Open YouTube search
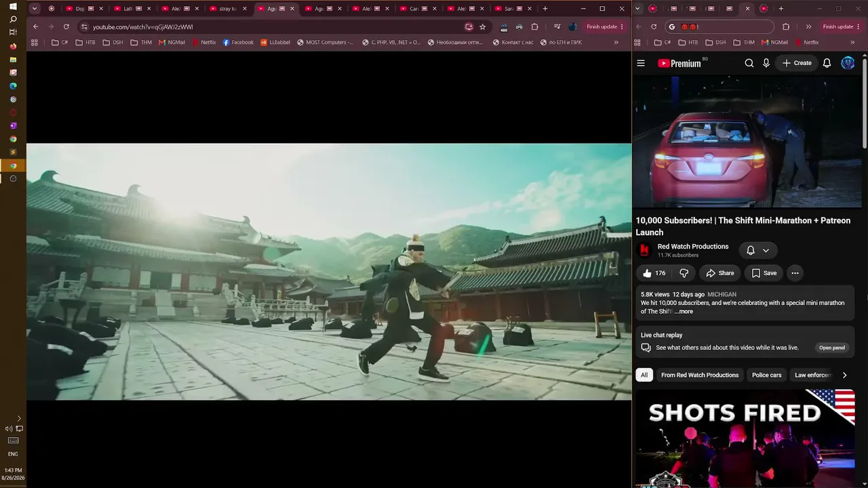The height and width of the screenshot is (488, 868). pyautogui.click(x=749, y=63)
